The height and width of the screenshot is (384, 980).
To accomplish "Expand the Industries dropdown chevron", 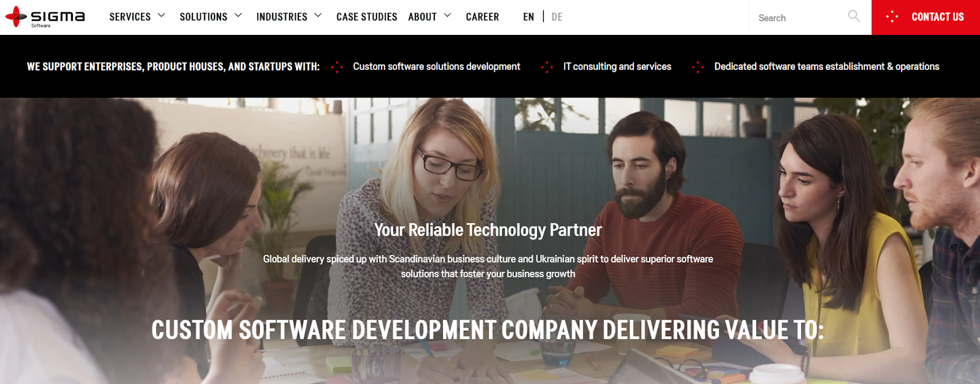I will 318,15.
